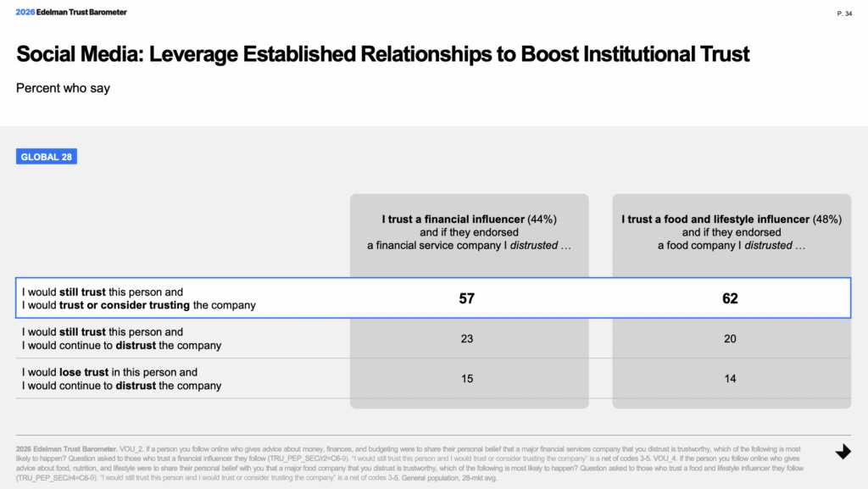Click the bold '2026 Edelman Trust Barometer' footnote label

pyautogui.click(x=56, y=447)
